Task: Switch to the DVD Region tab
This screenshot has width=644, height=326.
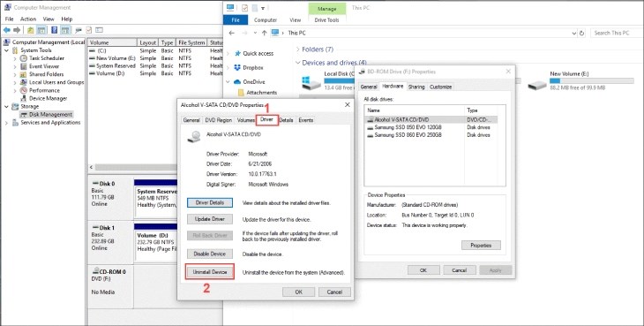Action: pyautogui.click(x=219, y=120)
